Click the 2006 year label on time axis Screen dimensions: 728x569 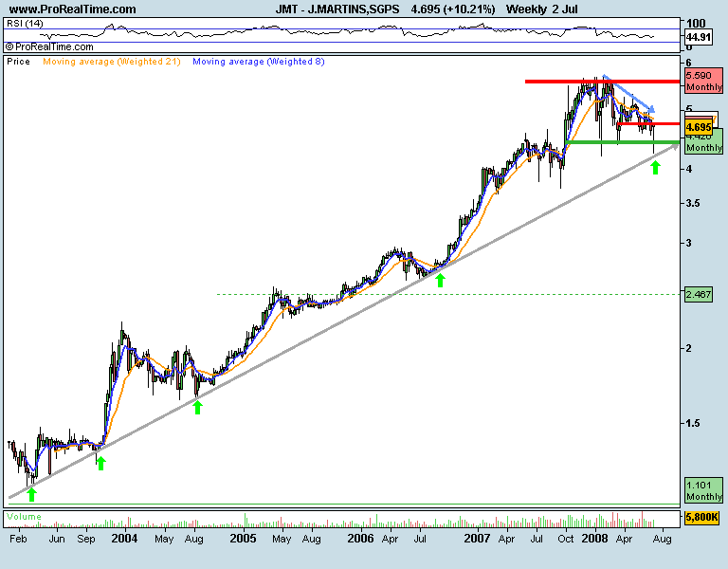tap(361, 539)
